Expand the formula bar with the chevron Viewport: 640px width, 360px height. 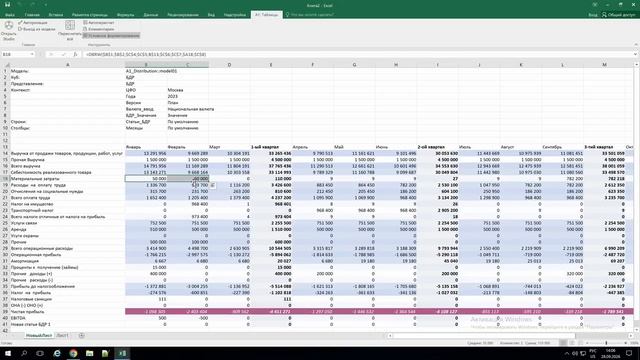click(636, 54)
